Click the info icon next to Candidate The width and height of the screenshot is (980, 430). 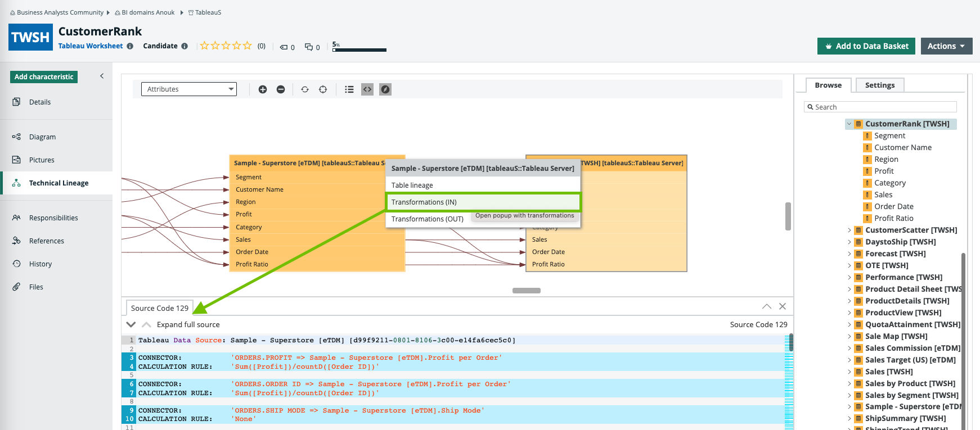(185, 46)
